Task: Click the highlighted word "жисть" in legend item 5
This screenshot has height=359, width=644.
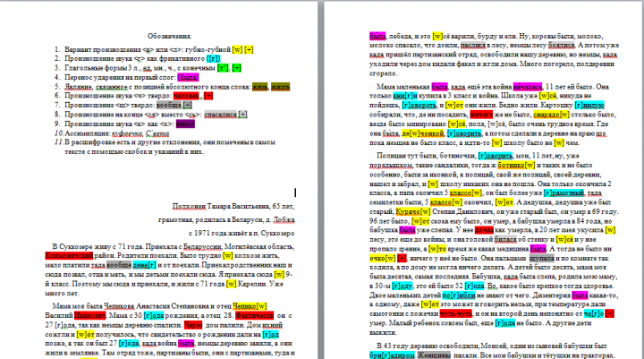Action: coord(280,87)
